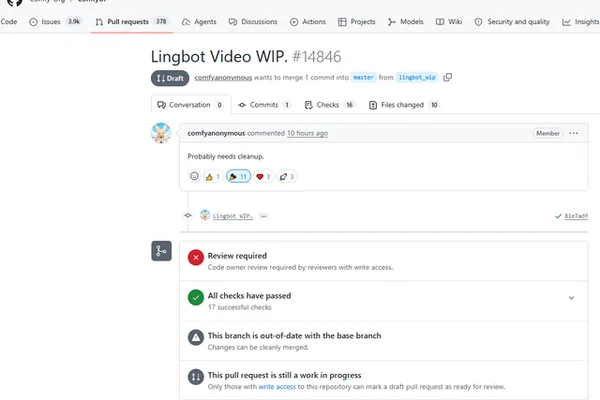Click the small commit author avatar

[x=205, y=215]
